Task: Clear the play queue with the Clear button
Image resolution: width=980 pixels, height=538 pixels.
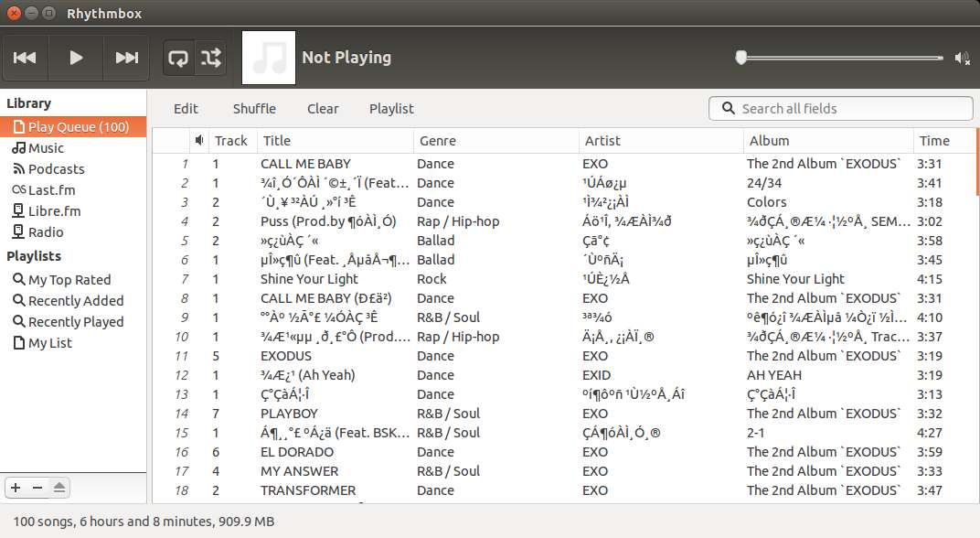Action: pos(323,109)
